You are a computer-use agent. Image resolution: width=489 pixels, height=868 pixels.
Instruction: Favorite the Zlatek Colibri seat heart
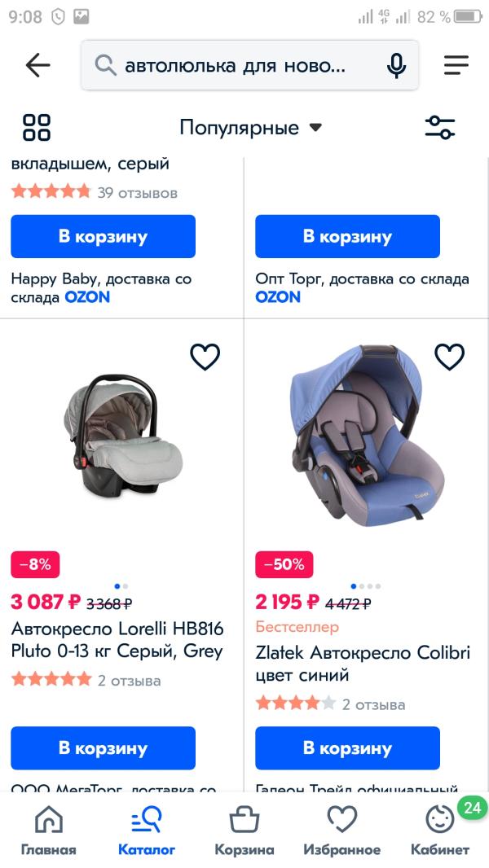tap(449, 357)
